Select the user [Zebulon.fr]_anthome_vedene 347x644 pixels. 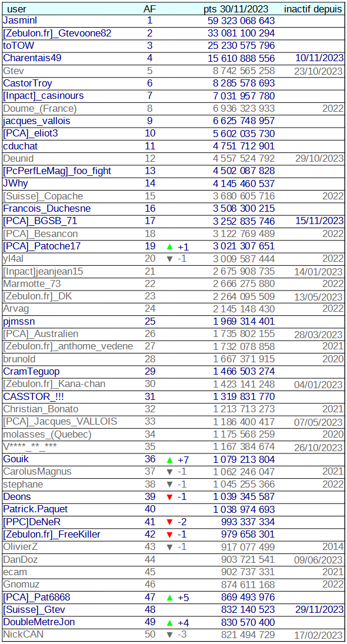(68, 346)
